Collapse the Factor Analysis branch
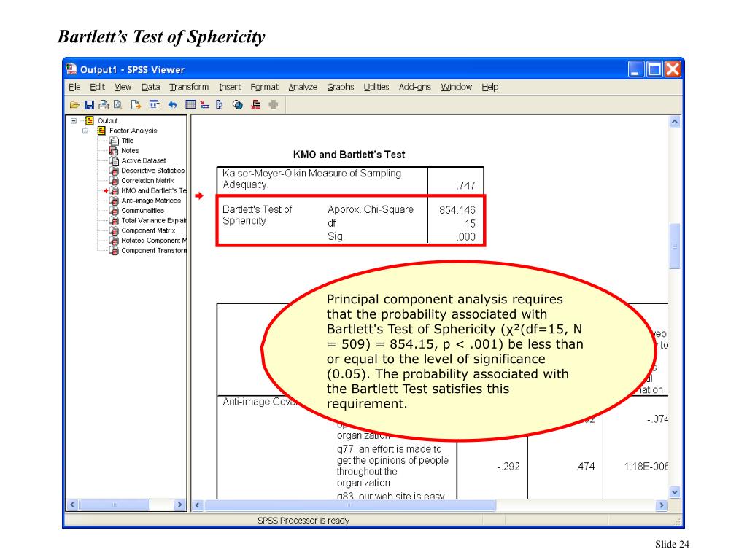747x560 pixels. [85, 131]
